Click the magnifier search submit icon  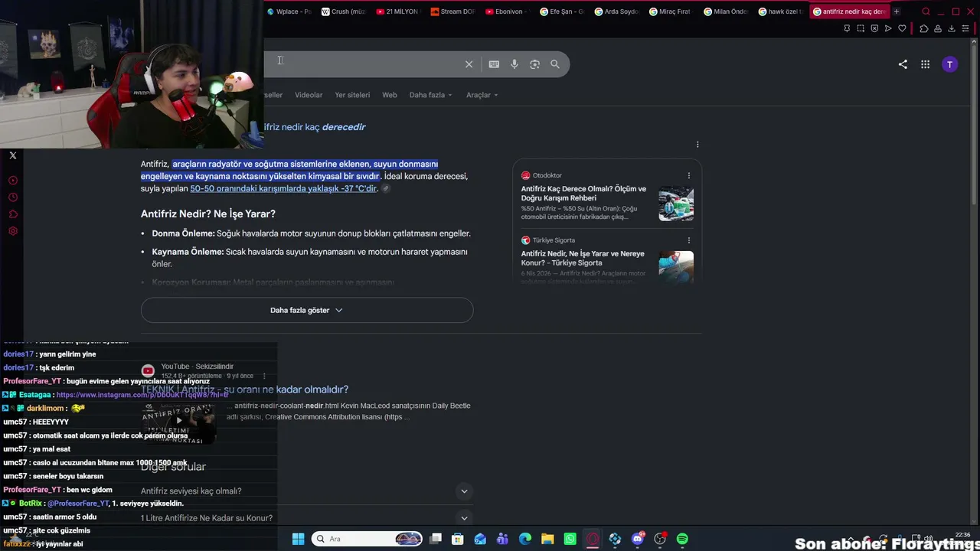[555, 64]
